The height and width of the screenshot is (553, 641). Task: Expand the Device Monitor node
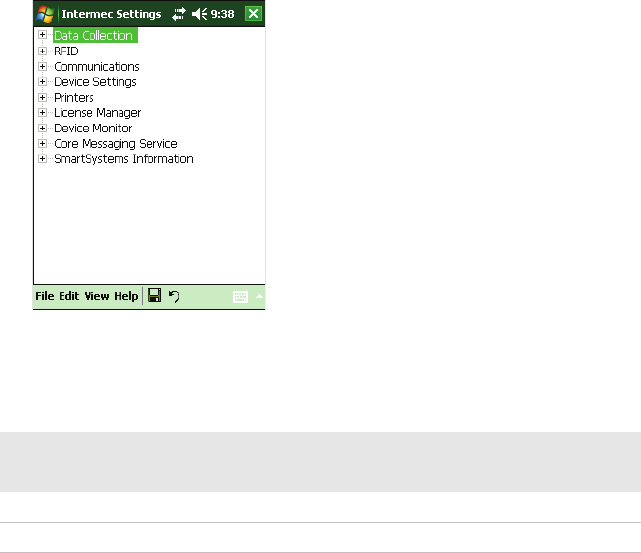[43, 128]
